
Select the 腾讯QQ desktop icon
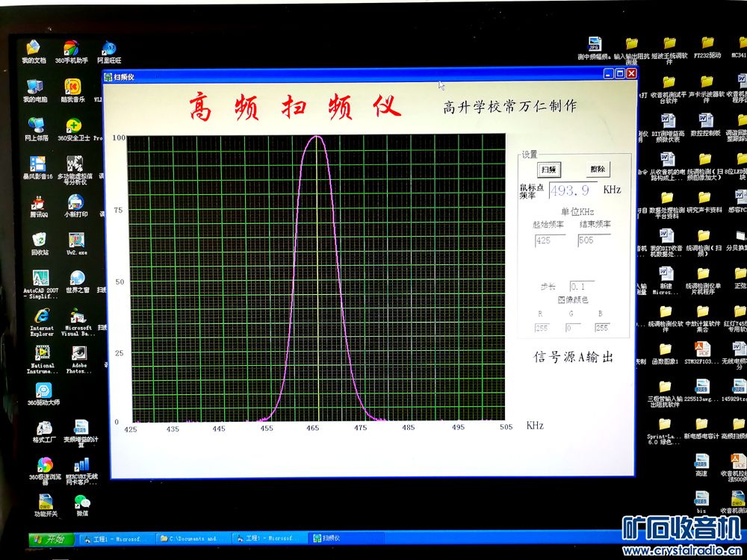click(39, 206)
